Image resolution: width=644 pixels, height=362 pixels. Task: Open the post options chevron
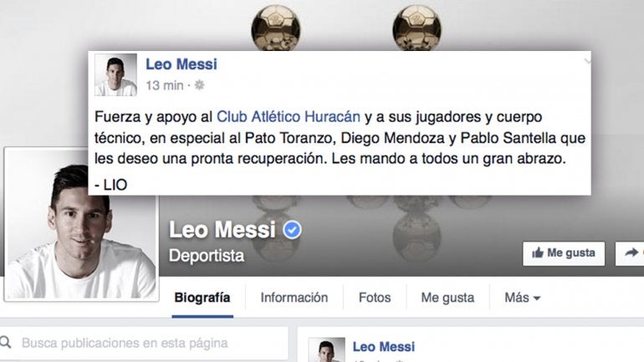(x=587, y=62)
